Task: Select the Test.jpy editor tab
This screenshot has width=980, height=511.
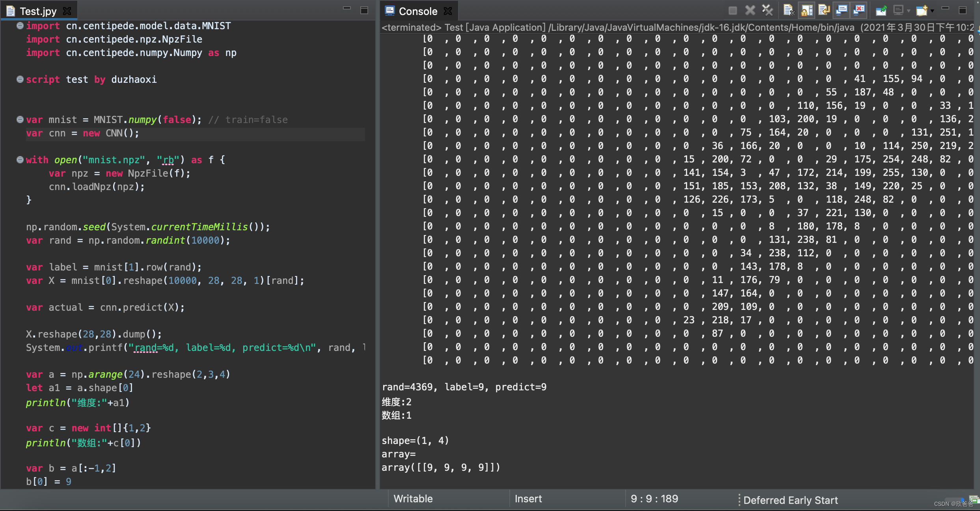Action: pyautogui.click(x=38, y=11)
